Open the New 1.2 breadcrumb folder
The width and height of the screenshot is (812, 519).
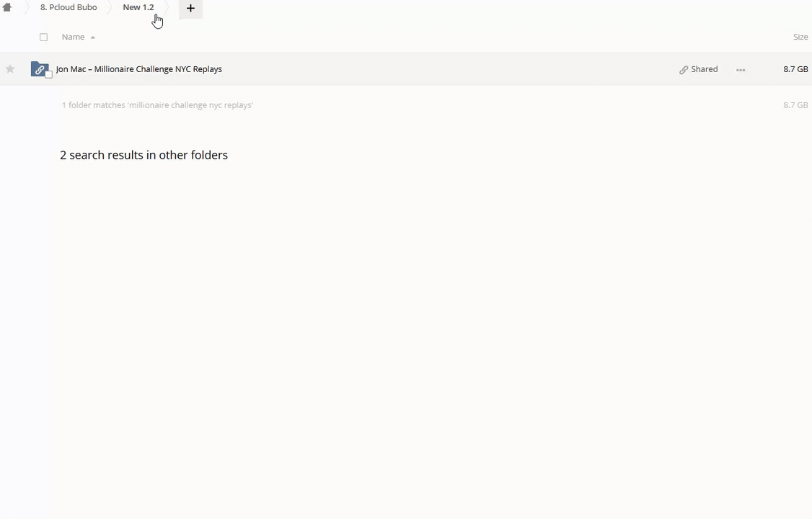pyautogui.click(x=138, y=7)
